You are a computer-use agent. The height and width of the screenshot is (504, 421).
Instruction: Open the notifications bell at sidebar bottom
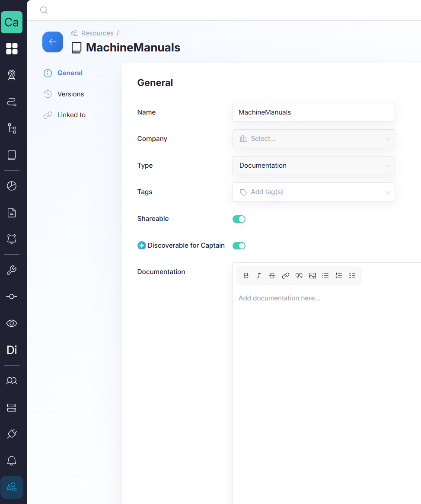coord(12,461)
